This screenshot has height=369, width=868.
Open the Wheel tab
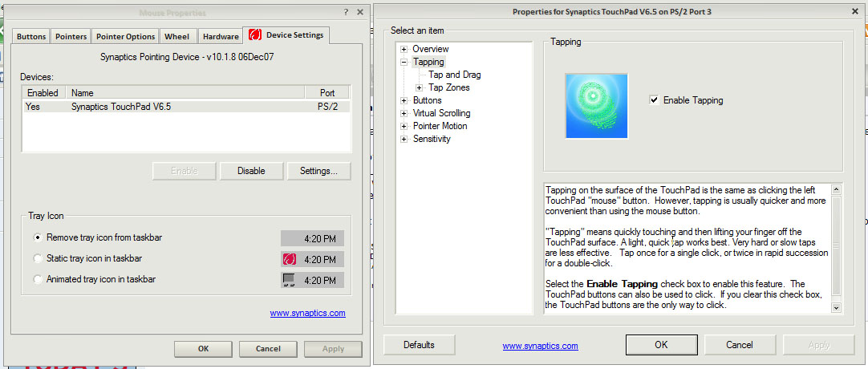tap(177, 37)
